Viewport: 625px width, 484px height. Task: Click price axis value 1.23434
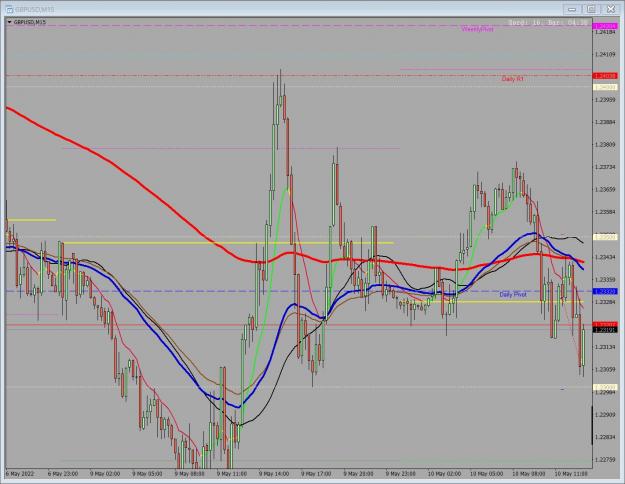click(x=605, y=257)
